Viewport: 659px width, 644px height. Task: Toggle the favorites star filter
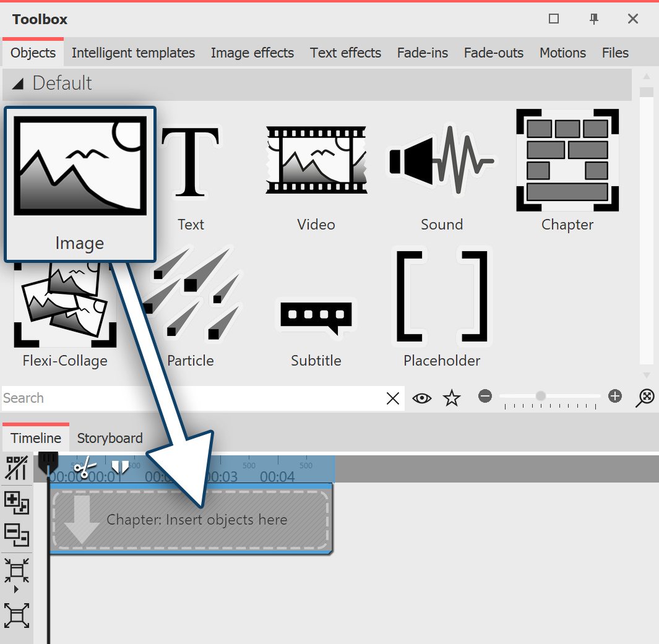(452, 398)
